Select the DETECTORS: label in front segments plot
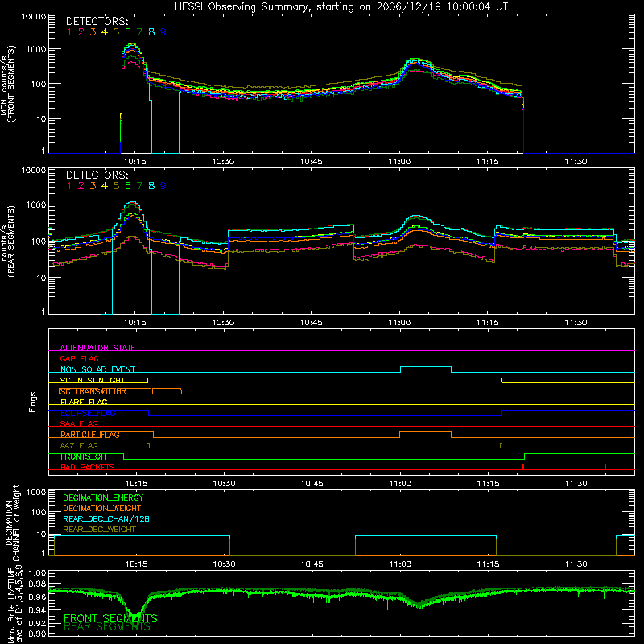 pyautogui.click(x=97, y=21)
